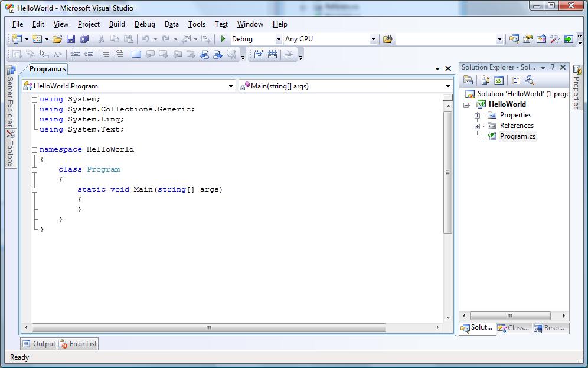The height and width of the screenshot is (368, 588).
Task: Click the Open File folder icon
Action: click(57, 39)
